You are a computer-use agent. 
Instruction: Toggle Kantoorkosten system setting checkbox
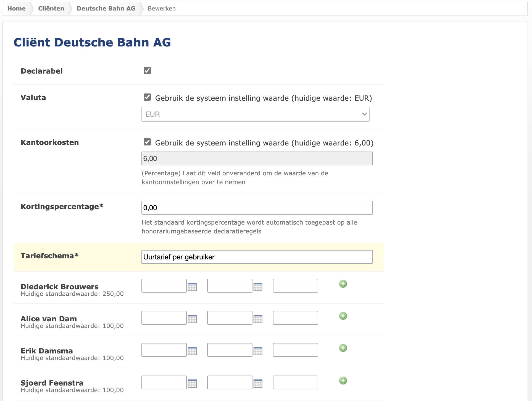coord(147,142)
